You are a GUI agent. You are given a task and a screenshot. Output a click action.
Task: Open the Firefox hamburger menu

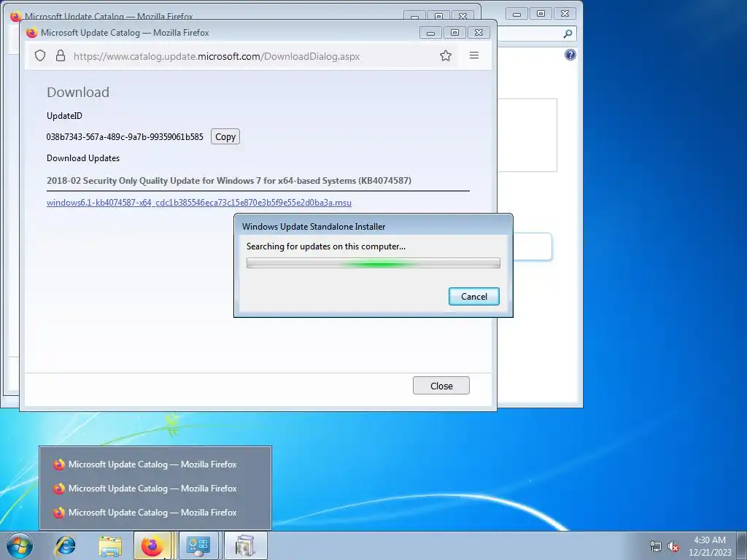click(474, 55)
